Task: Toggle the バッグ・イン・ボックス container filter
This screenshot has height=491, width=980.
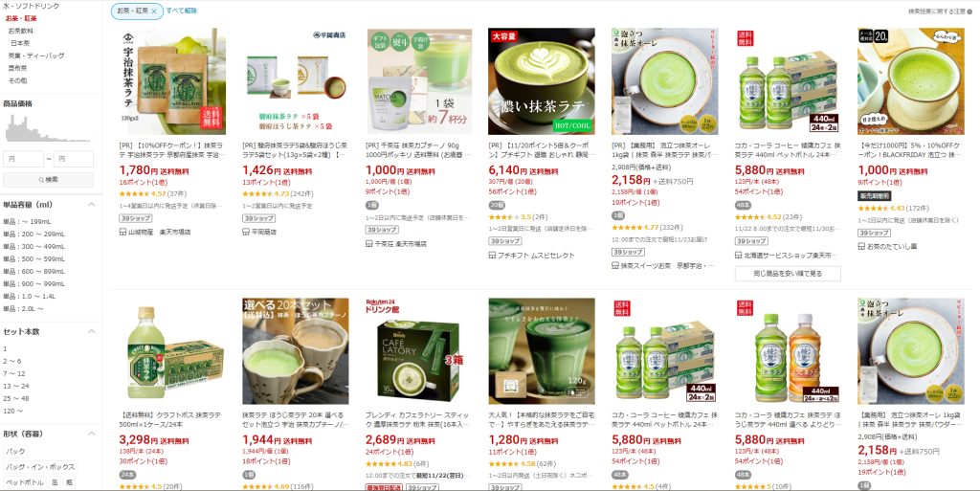Action: 40,467
